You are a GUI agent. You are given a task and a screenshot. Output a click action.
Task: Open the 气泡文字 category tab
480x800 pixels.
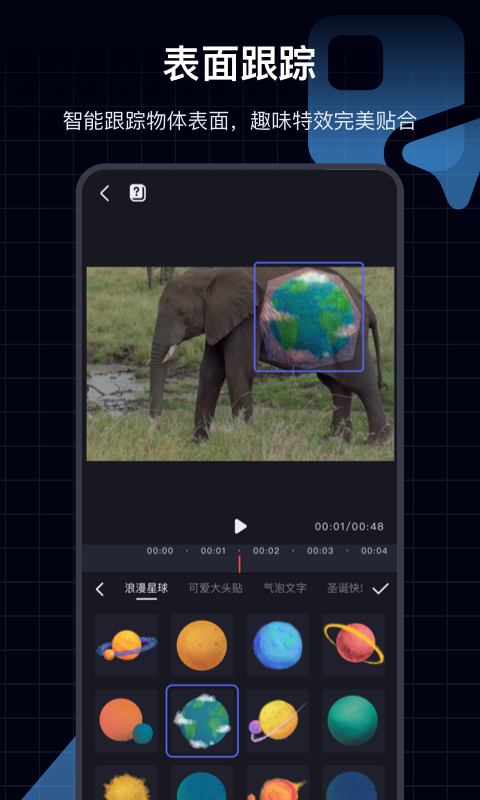(x=285, y=588)
